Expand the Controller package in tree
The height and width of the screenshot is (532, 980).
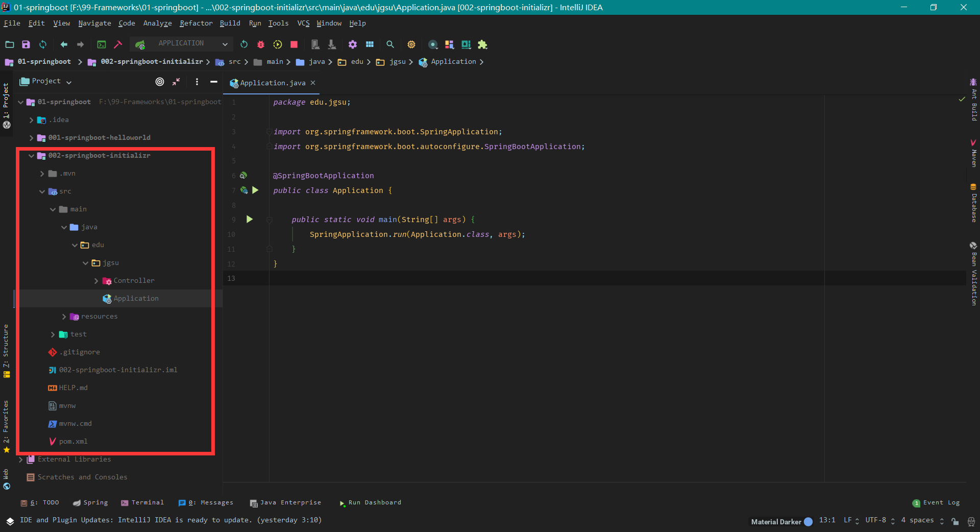click(96, 281)
